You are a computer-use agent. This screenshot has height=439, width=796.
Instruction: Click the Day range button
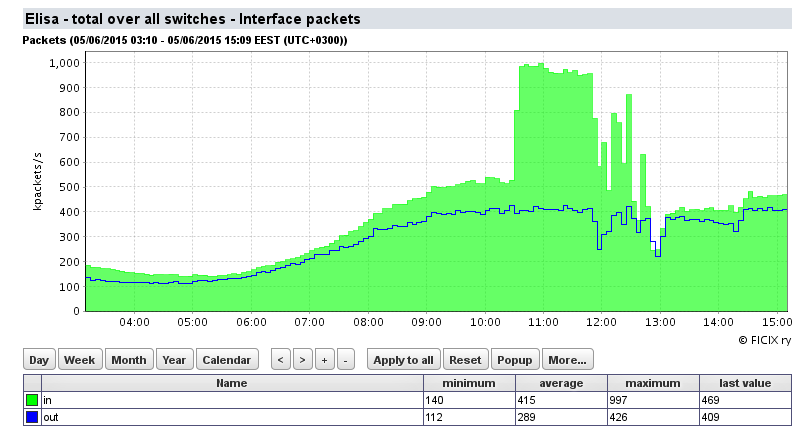click(x=39, y=360)
